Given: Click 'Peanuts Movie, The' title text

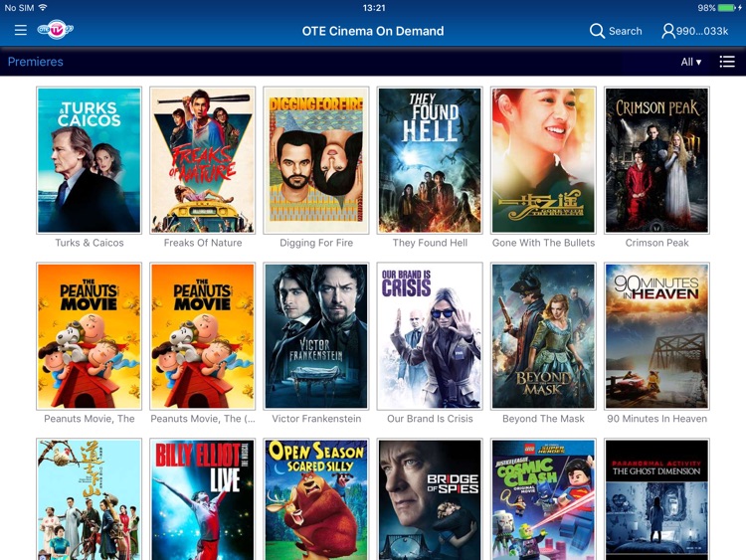Looking at the screenshot, I should [x=90, y=419].
